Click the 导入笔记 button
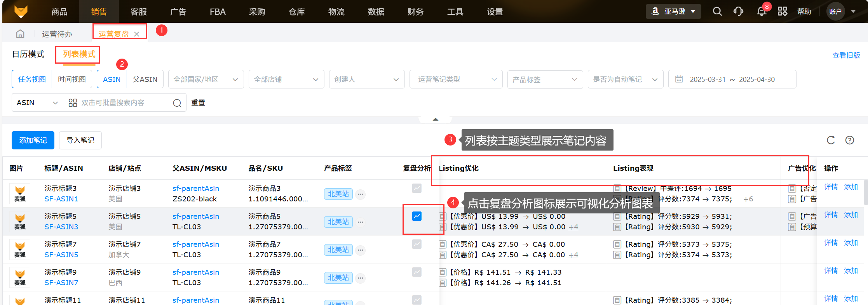 coord(80,140)
